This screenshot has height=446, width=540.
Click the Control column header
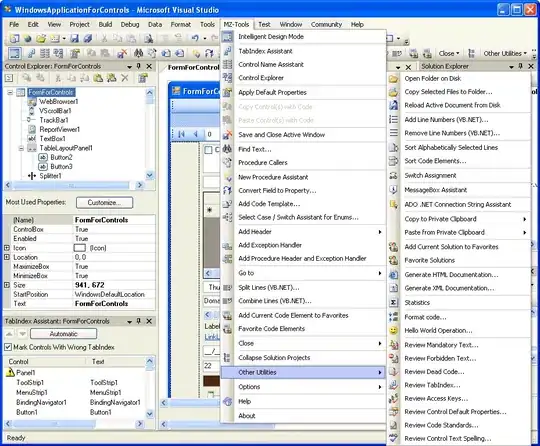[x=45, y=362]
